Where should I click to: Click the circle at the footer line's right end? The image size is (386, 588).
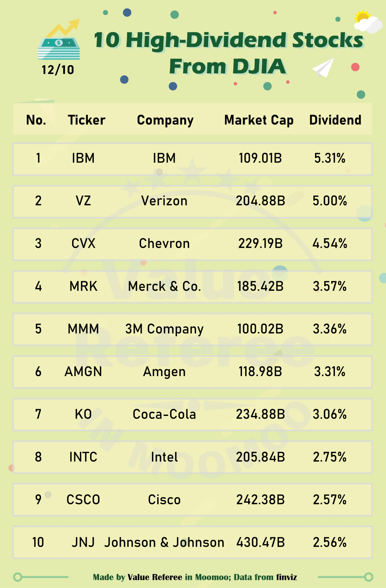click(368, 577)
